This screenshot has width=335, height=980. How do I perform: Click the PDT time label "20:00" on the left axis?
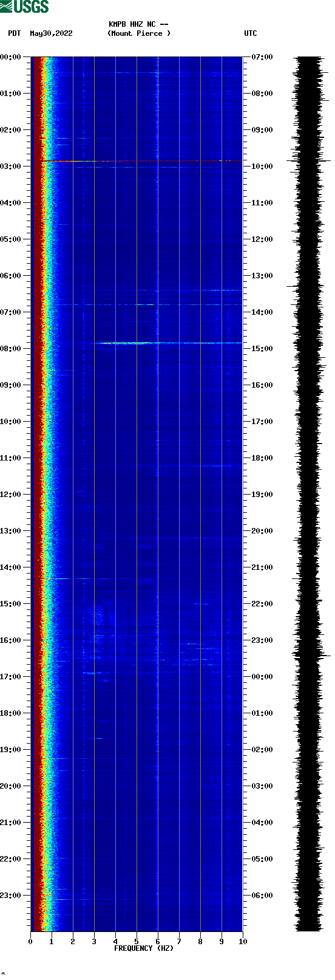point(11,786)
